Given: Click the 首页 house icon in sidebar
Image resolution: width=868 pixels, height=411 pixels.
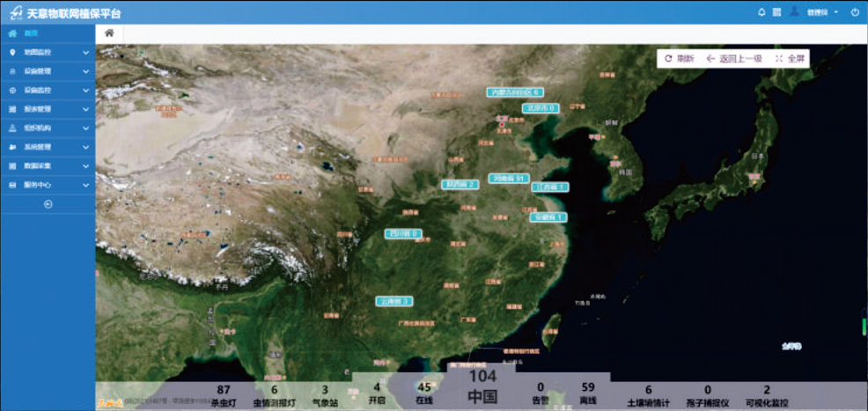Looking at the screenshot, I should 12,33.
